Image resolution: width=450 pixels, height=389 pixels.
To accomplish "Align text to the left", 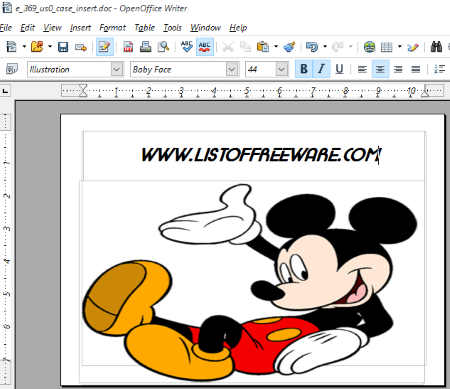I will pyautogui.click(x=362, y=69).
